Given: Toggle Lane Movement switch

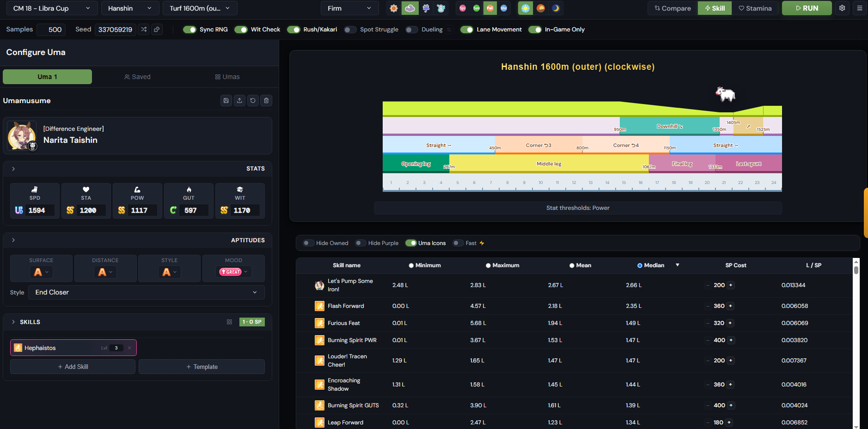Looking at the screenshot, I should (x=467, y=30).
